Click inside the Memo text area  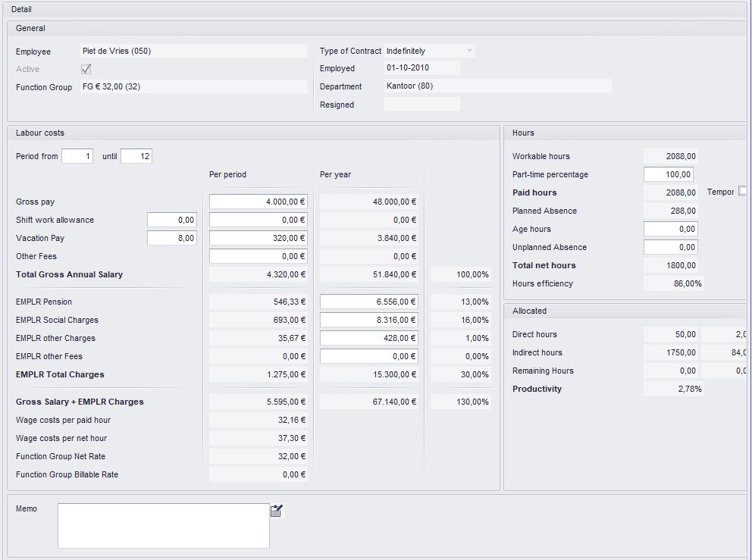[164, 525]
